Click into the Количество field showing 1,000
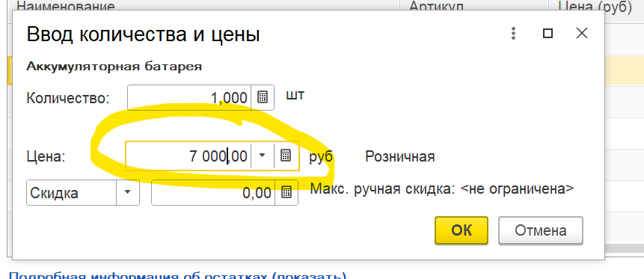The height and width of the screenshot is (279, 644). [189, 98]
